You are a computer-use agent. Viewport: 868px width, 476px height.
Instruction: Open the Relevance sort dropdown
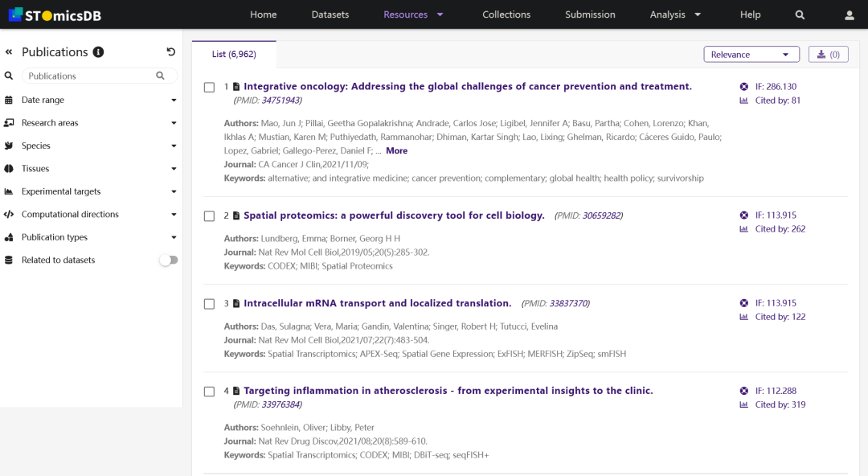pos(751,55)
